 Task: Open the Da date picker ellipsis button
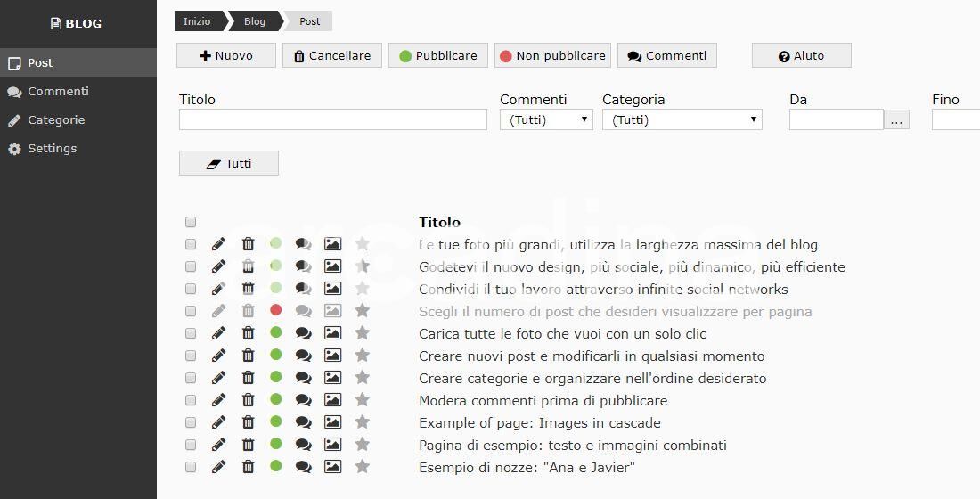(896, 119)
